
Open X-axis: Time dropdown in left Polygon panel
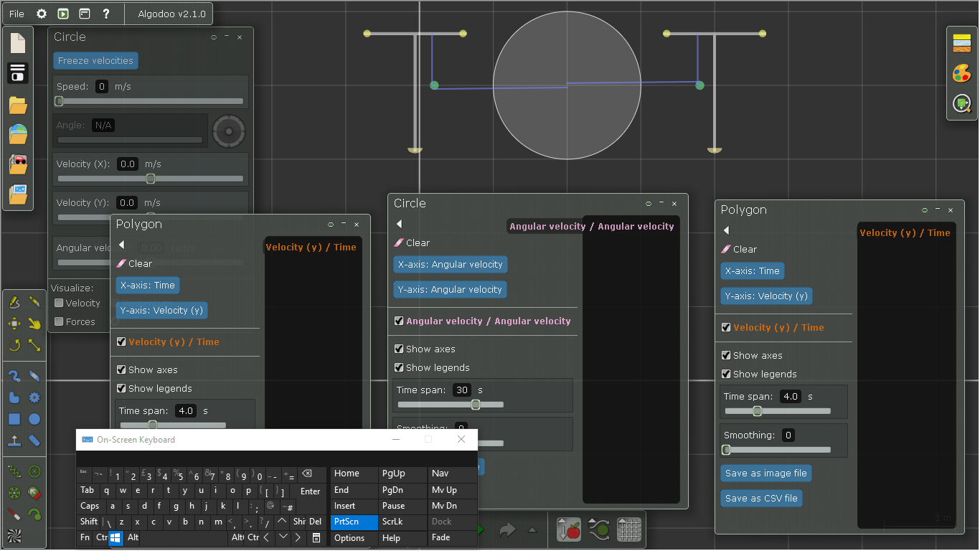[148, 285]
